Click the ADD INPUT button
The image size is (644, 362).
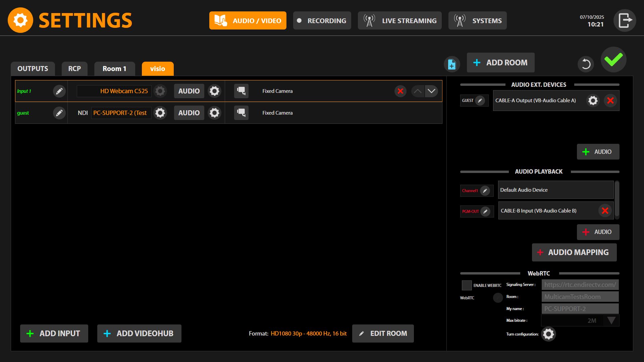point(54,334)
